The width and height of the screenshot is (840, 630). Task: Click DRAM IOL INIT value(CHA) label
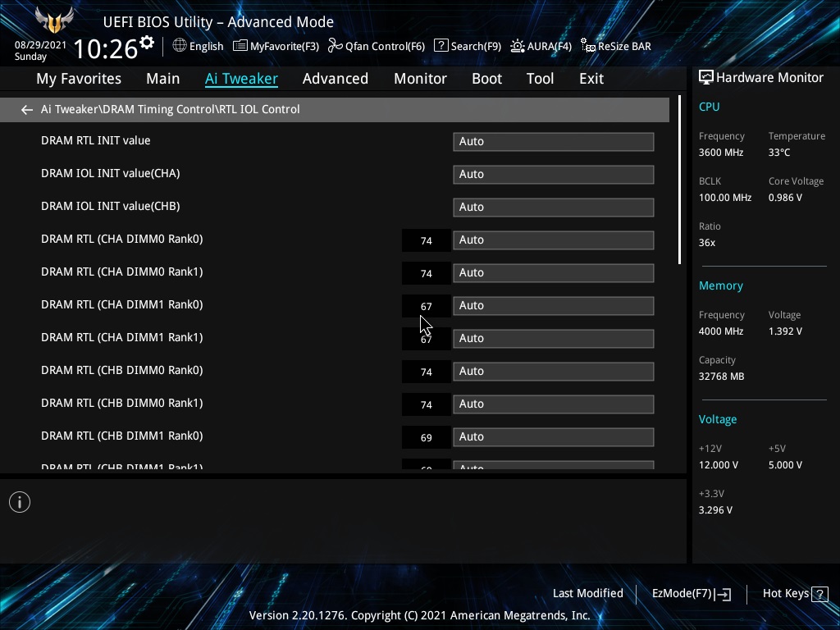(x=111, y=173)
